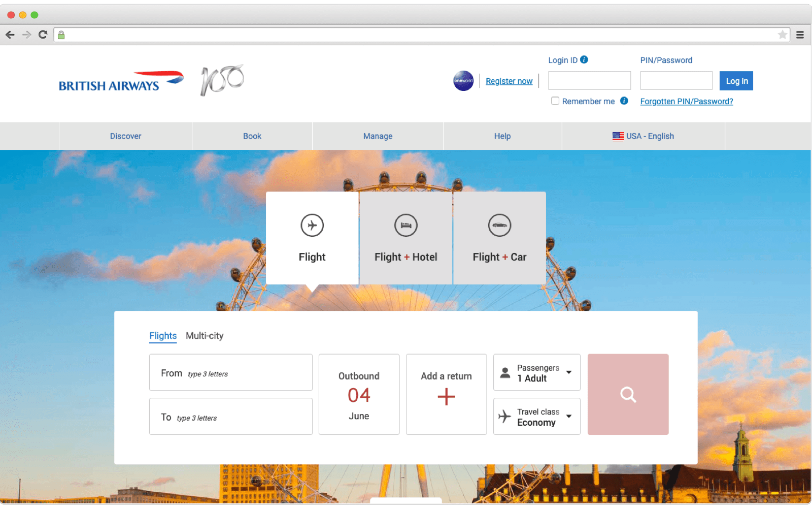Open the USA - English language selector
The height and width of the screenshot is (508, 812).
point(644,136)
